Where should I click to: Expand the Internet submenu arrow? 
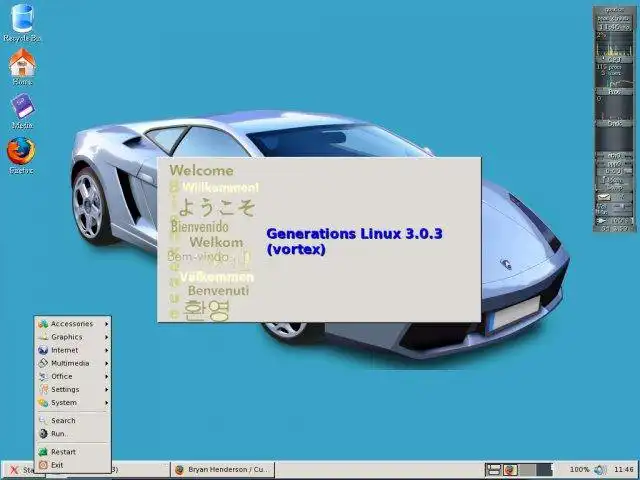[x=106, y=350]
